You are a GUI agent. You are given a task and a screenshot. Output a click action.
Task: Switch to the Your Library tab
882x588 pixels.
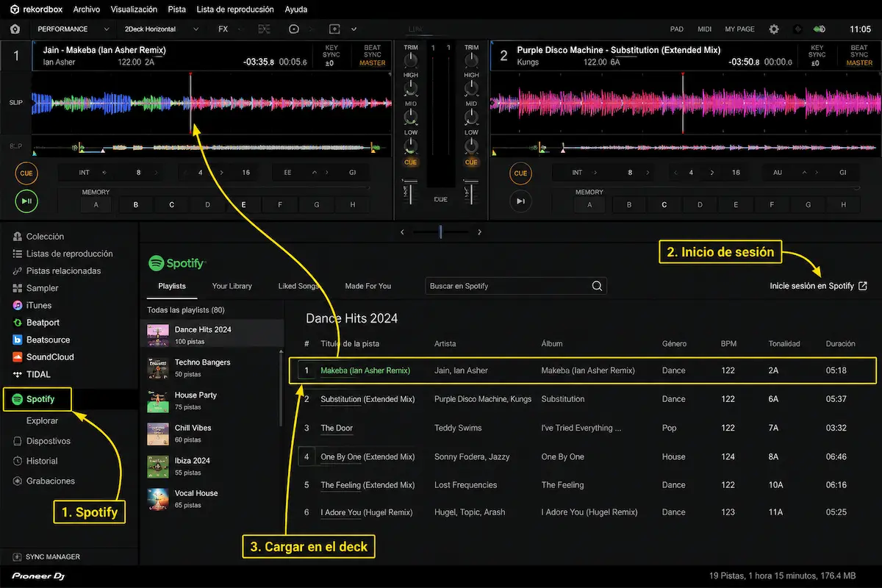click(x=232, y=286)
